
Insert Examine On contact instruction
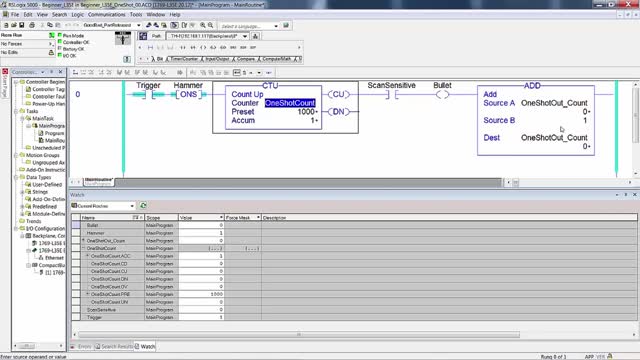tap(183, 47)
